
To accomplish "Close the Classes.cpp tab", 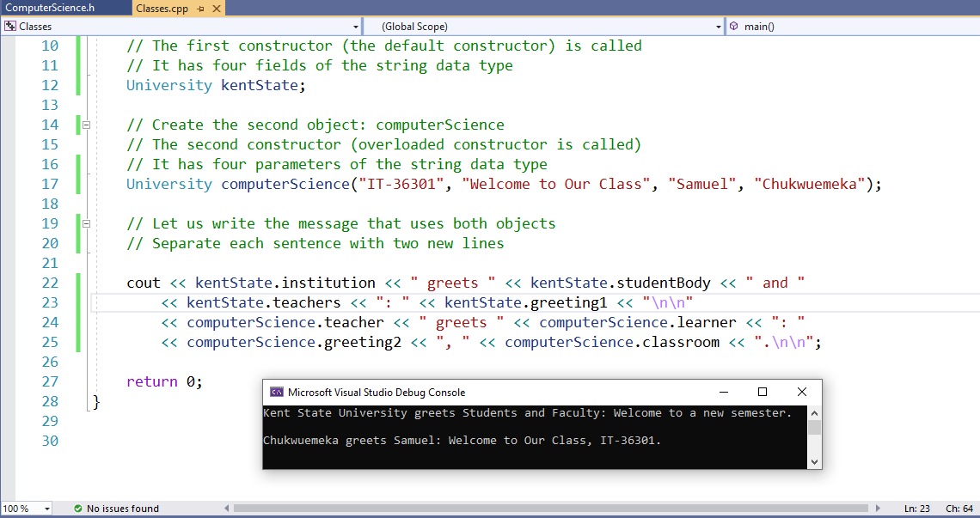I will click(x=217, y=9).
